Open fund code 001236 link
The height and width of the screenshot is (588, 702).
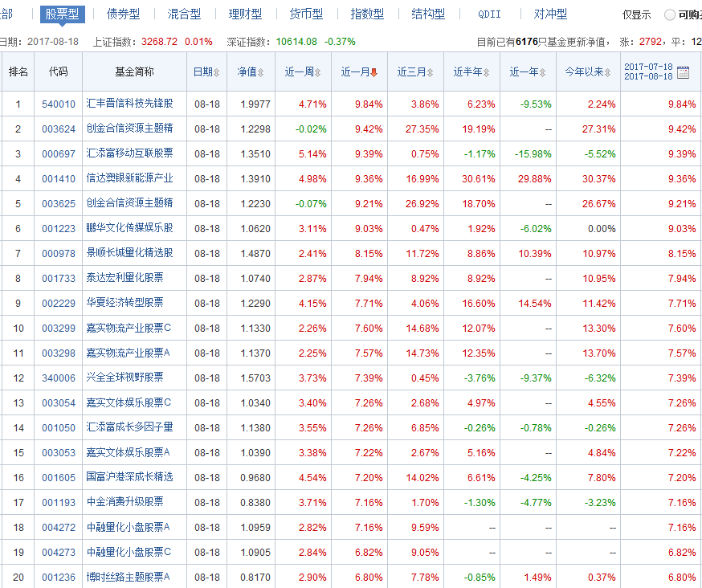59,577
